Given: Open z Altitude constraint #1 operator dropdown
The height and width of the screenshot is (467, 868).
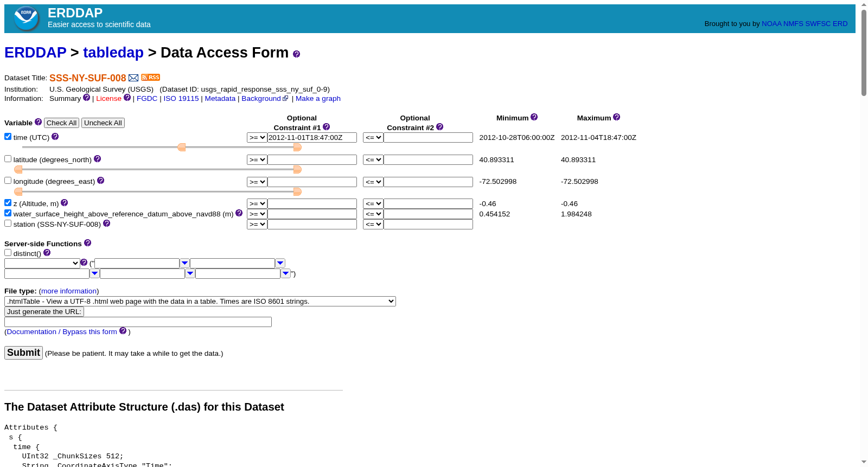Looking at the screenshot, I should point(257,204).
